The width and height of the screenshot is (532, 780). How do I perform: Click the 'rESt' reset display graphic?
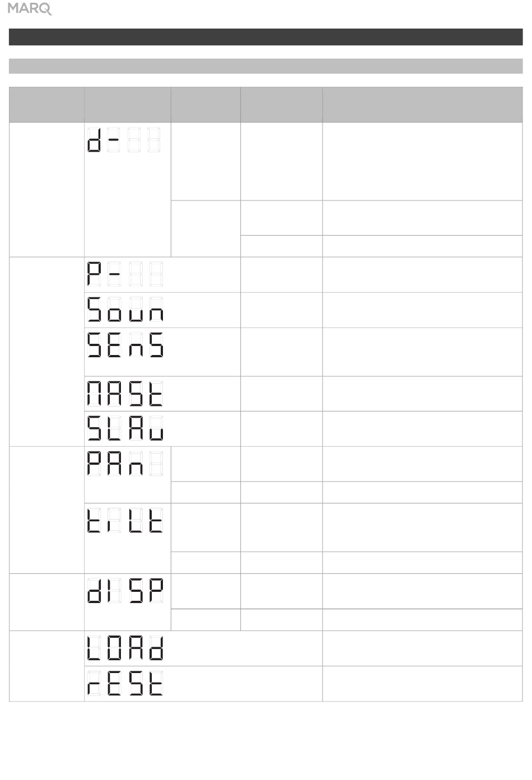[125, 684]
